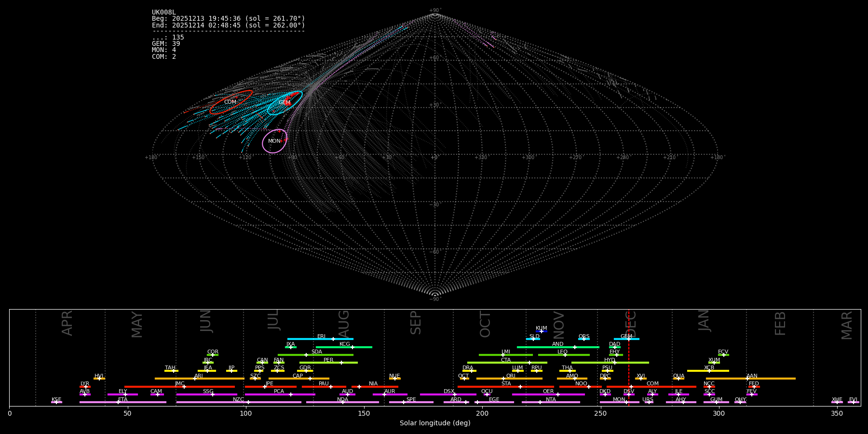The image size is (868, 434).
Task: Click the NDA shower label
Action: pyautogui.click(x=343, y=400)
